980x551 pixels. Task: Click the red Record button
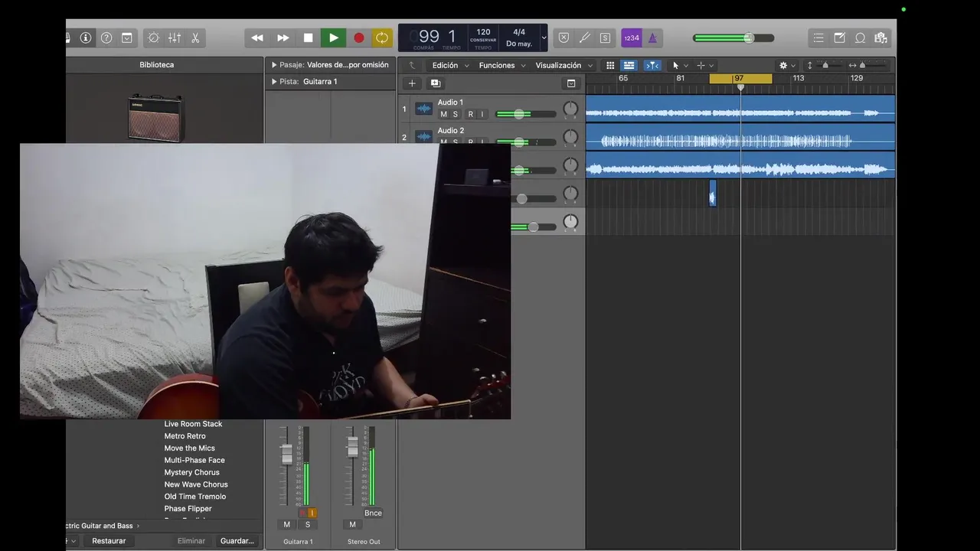click(358, 37)
